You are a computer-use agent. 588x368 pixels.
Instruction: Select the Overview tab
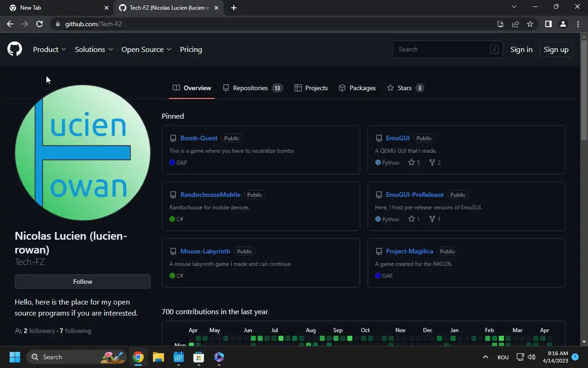pos(192,88)
